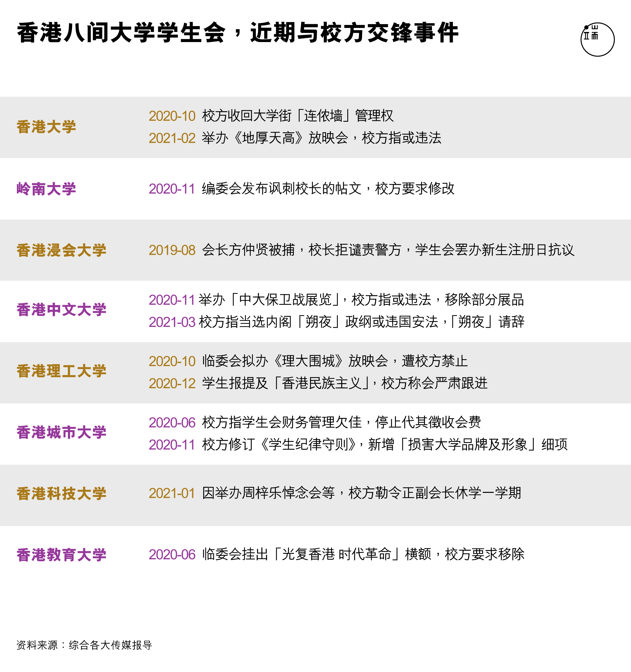The image size is (631, 672).
Task: Click text 因举办周梓乐悼念会等
Action: point(268,493)
